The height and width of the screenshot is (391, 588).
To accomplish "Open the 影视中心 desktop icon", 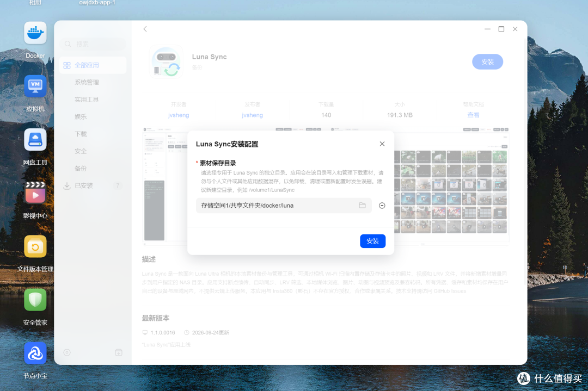I will pos(35,193).
